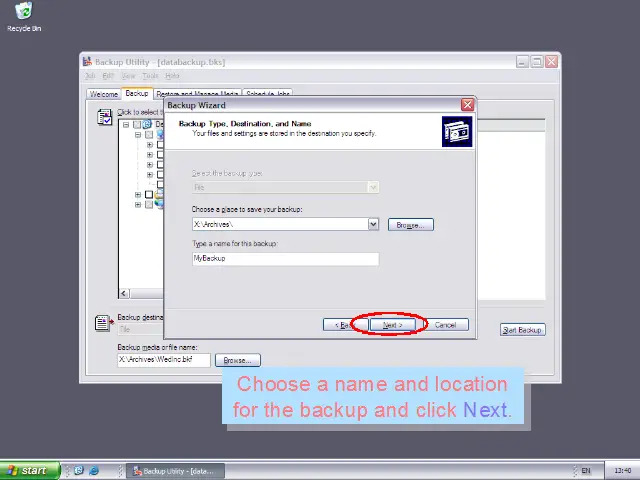Click the Backup Utility title bar icon
Screen dimensions: 640x480
87,62
